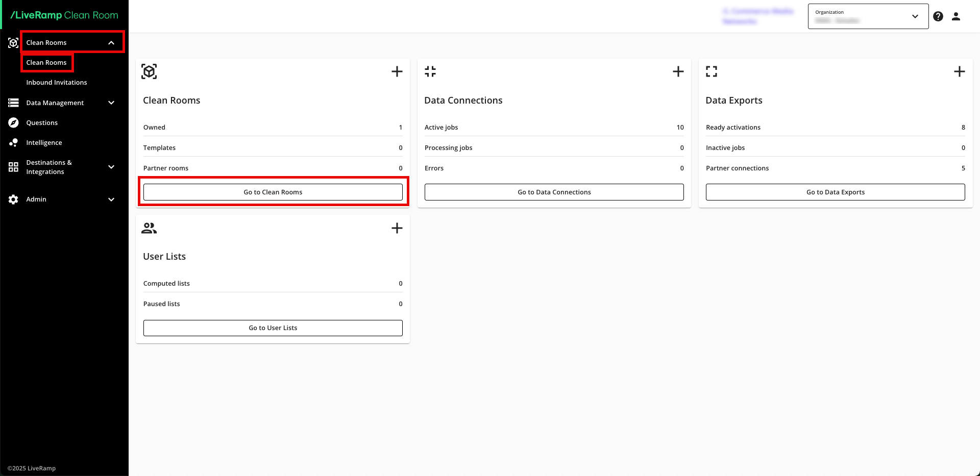
Task: Click the Clean Rooms cube icon in sidebar
Action: coord(13,43)
